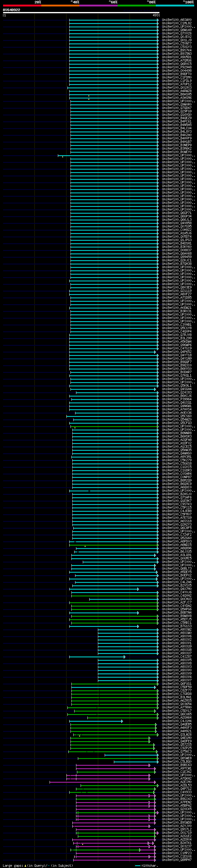Click the cyan alignment bar for UniRef100_C4IZ87
This screenshot has width=197, height=868.
coord(97,657)
